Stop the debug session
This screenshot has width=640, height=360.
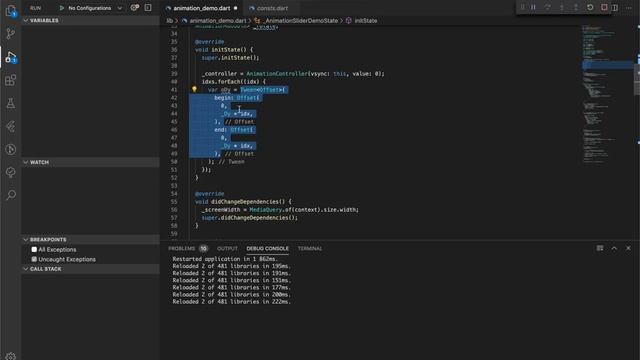point(604,7)
